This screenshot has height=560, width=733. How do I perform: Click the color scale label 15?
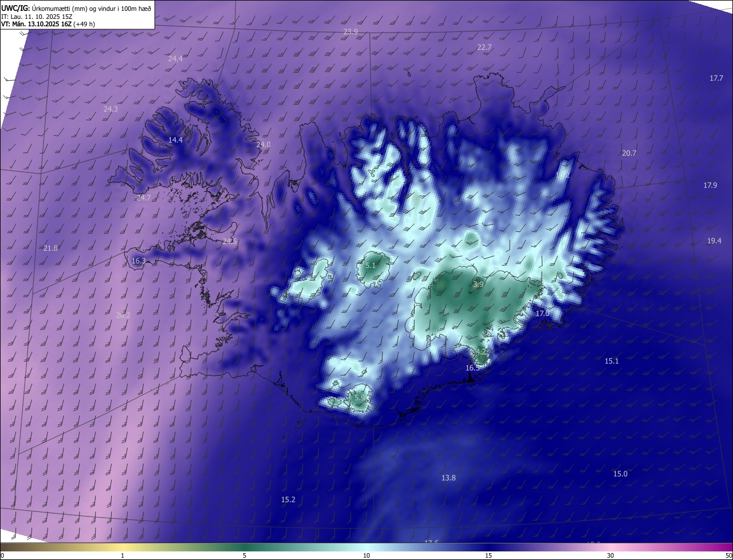488,556
